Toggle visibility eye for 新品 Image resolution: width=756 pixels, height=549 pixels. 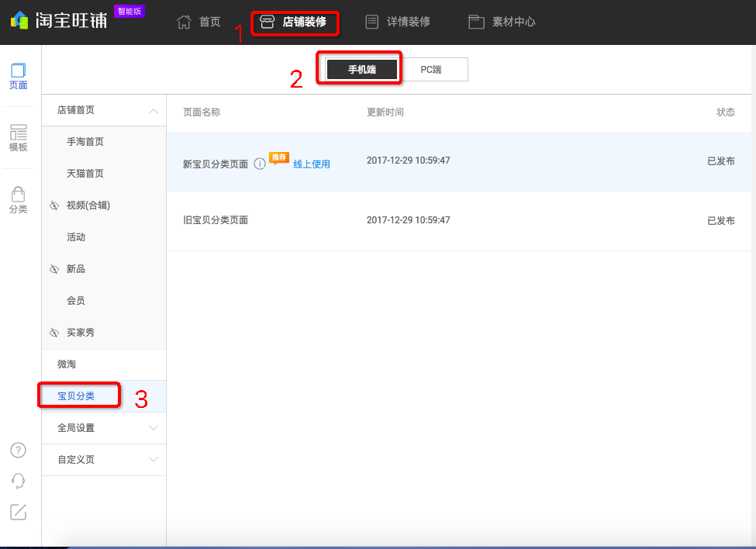pos(54,269)
